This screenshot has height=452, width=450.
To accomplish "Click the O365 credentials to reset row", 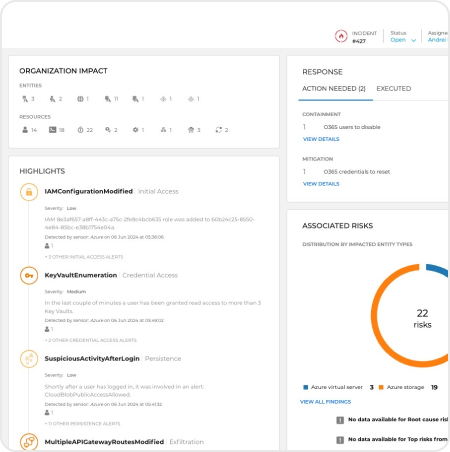I will (346, 172).
